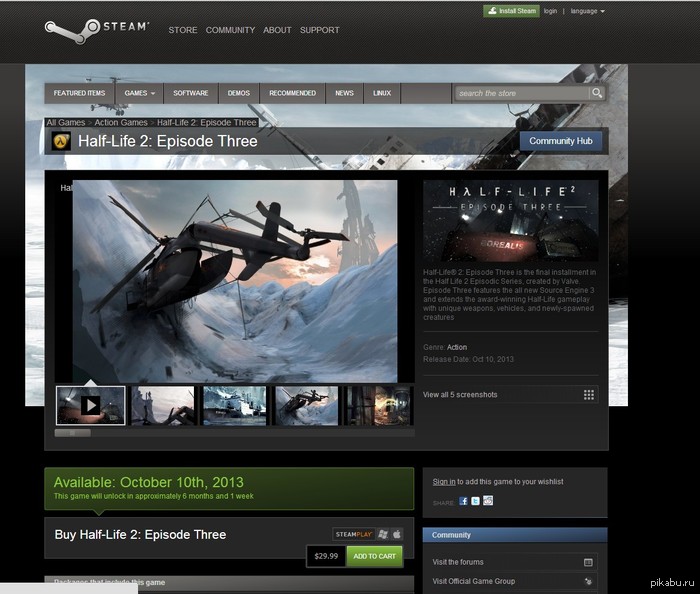This screenshot has width=700, height=594.
Task: Switch to Demos tab
Action: pyautogui.click(x=239, y=93)
